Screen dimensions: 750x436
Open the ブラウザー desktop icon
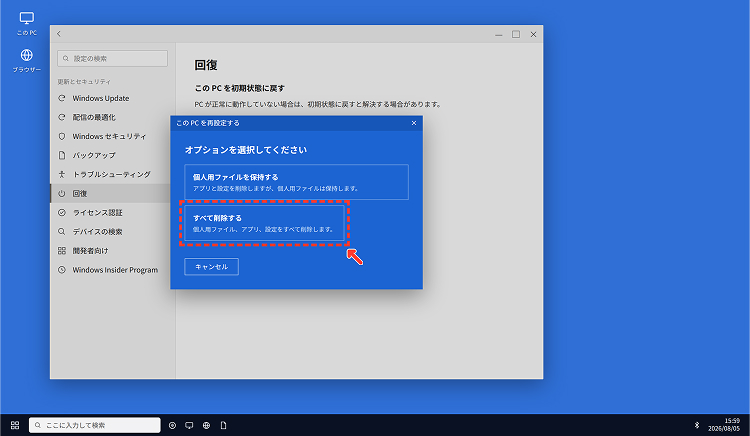pos(27,60)
